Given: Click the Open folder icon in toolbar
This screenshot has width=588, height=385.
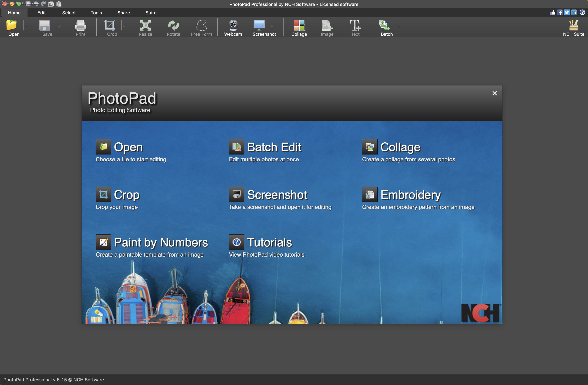Looking at the screenshot, I should [x=11, y=25].
